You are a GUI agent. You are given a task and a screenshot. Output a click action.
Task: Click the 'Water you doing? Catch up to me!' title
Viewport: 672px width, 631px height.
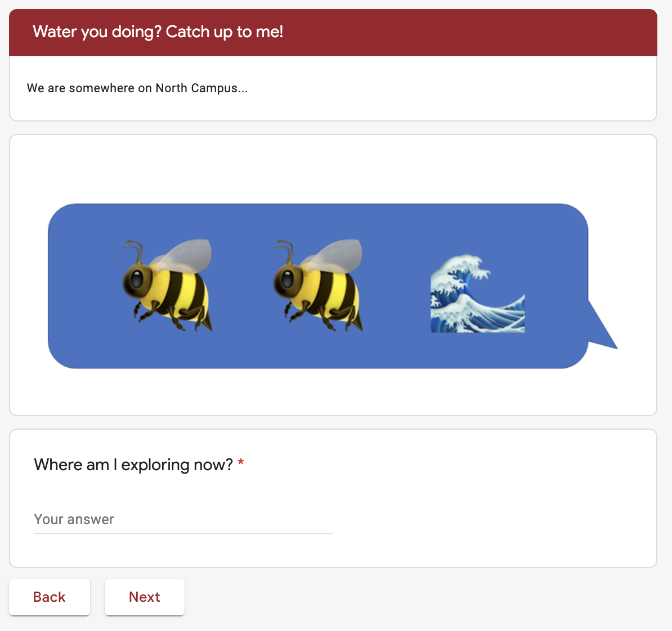click(158, 31)
